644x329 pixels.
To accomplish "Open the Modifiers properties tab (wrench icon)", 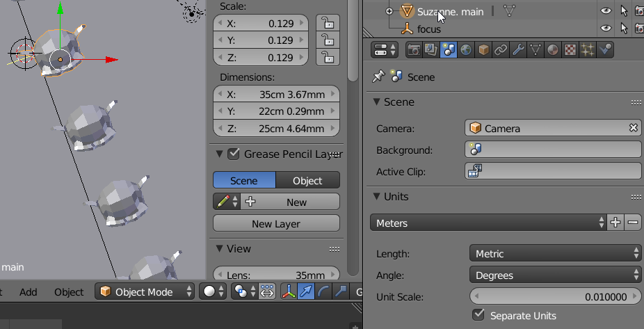I will 518,50.
